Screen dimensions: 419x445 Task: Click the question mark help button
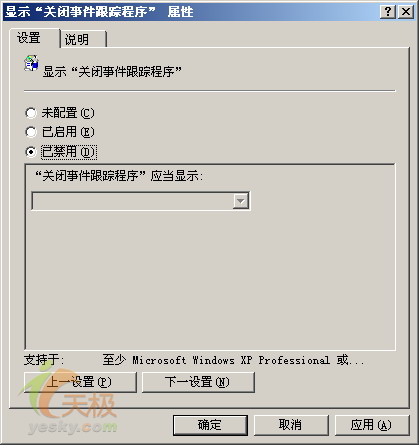(x=388, y=12)
